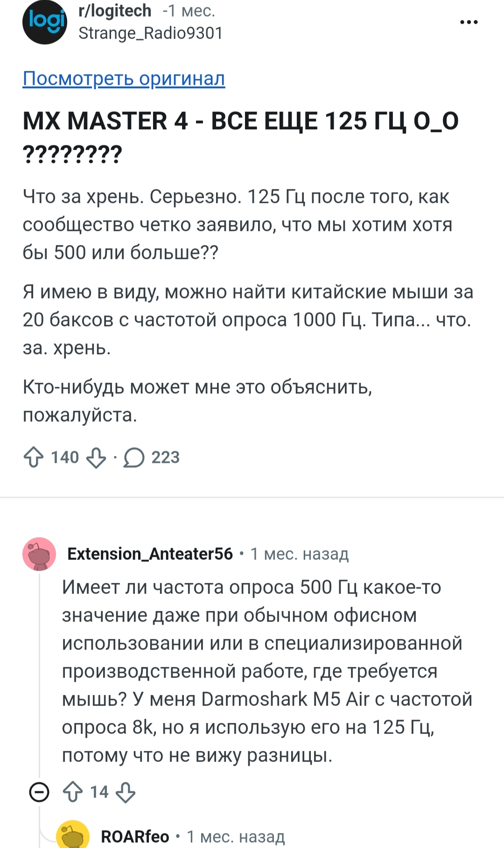504x848 pixels.
Task: Open Extension_Anteater56's avatar profile
Action: [x=39, y=554]
